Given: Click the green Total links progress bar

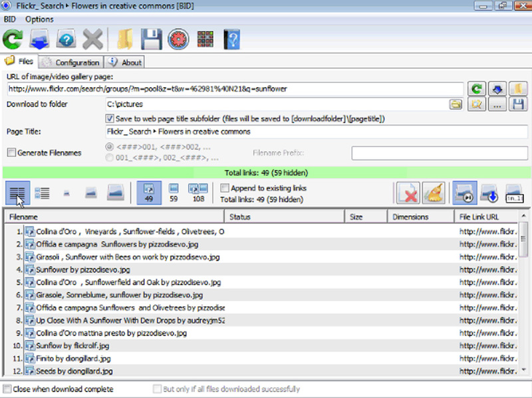Looking at the screenshot, I should click(266, 173).
